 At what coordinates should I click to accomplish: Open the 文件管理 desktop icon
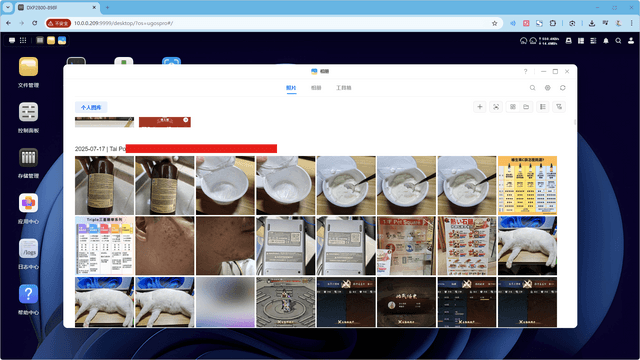click(x=28, y=67)
